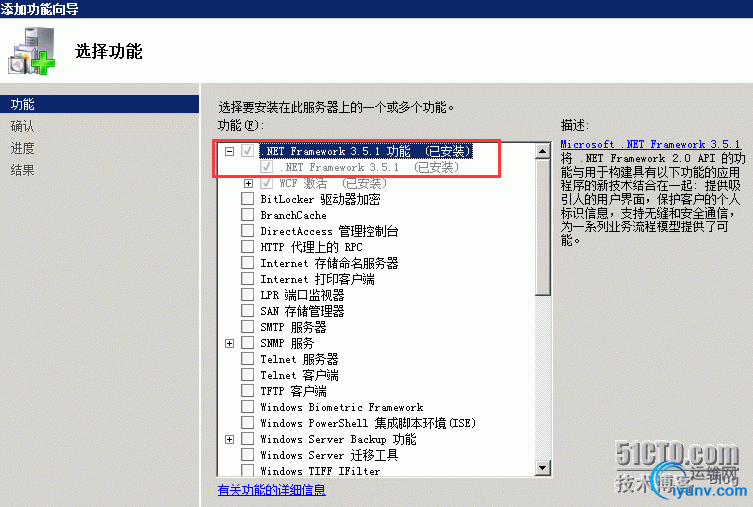Select the BitLocker 驱动器加密 row
The image size is (753, 507).
[x=320, y=199]
